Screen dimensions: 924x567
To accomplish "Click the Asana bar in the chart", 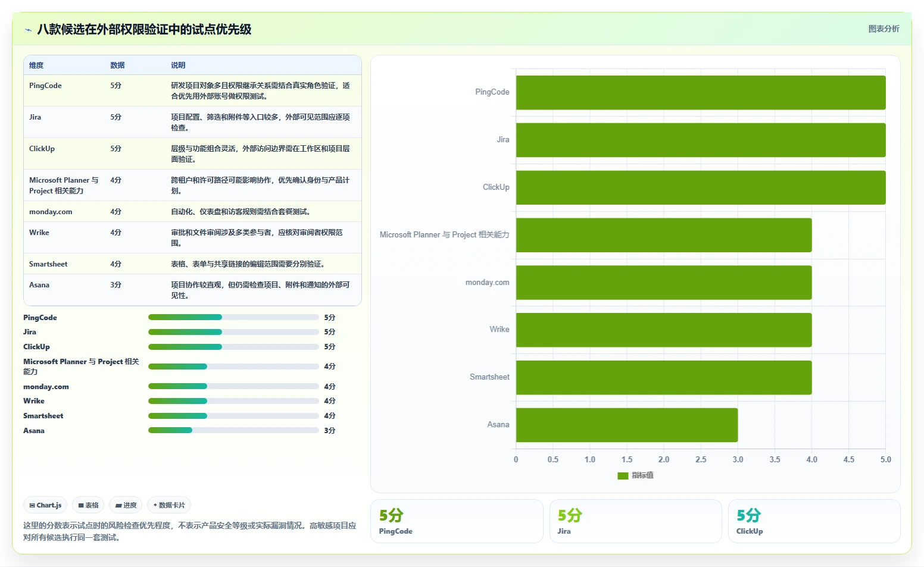I will [627, 425].
